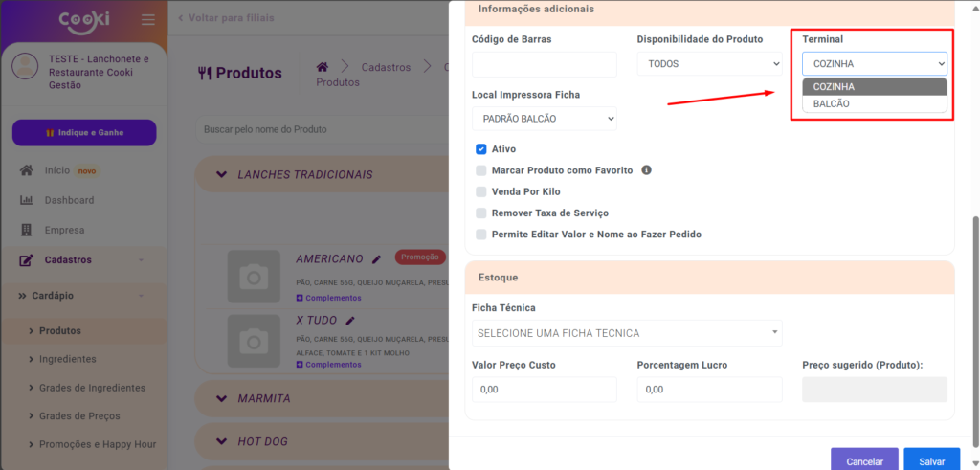Click the Código de Barras input field
The height and width of the screenshot is (470, 980).
[x=545, y=64]
